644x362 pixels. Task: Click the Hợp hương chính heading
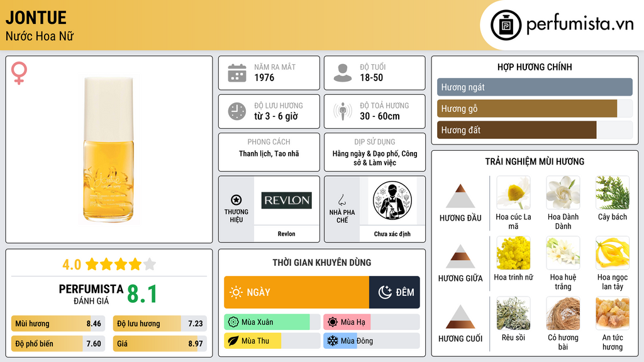[x=535, y=67]
